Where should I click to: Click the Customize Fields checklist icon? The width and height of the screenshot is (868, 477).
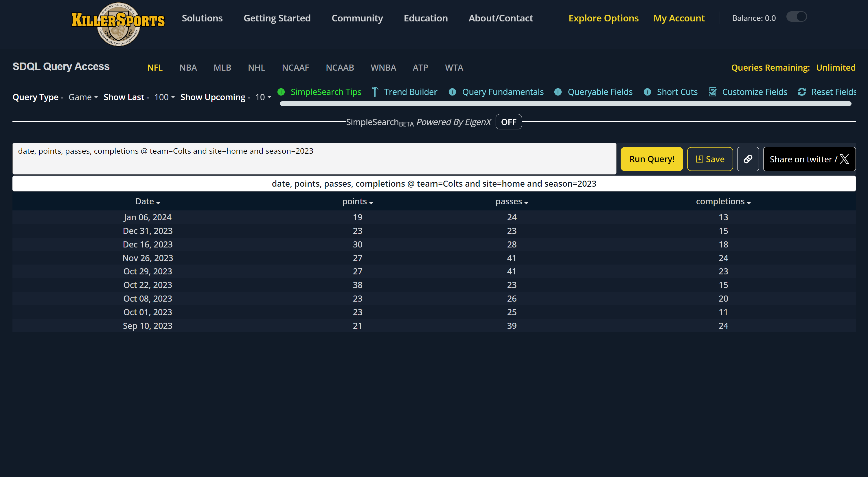pos(713,92)
